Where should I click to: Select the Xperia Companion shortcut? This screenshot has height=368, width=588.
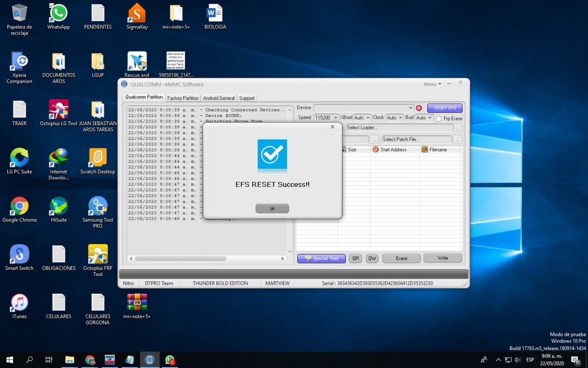[x=19, y=68]
